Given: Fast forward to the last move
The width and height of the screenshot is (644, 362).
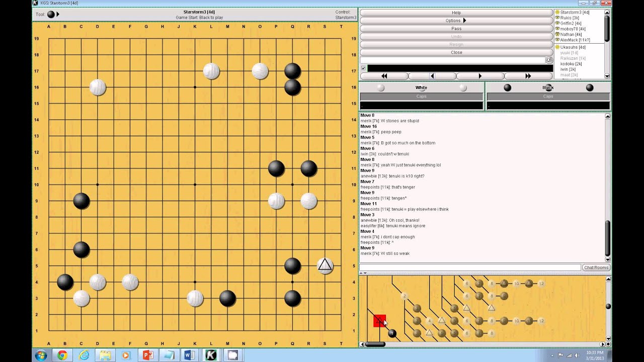Looking at the screenshot, I should click(x=528, y=76).
